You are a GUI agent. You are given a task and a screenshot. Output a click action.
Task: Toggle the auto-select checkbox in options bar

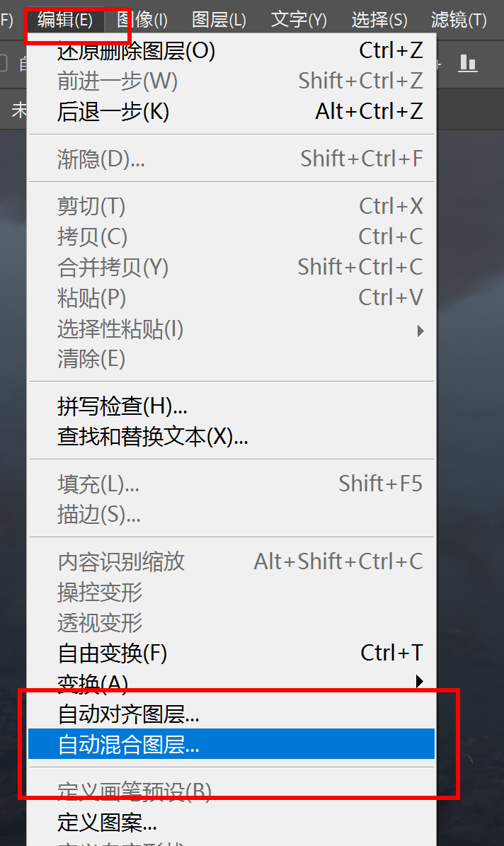click(4, 64)
